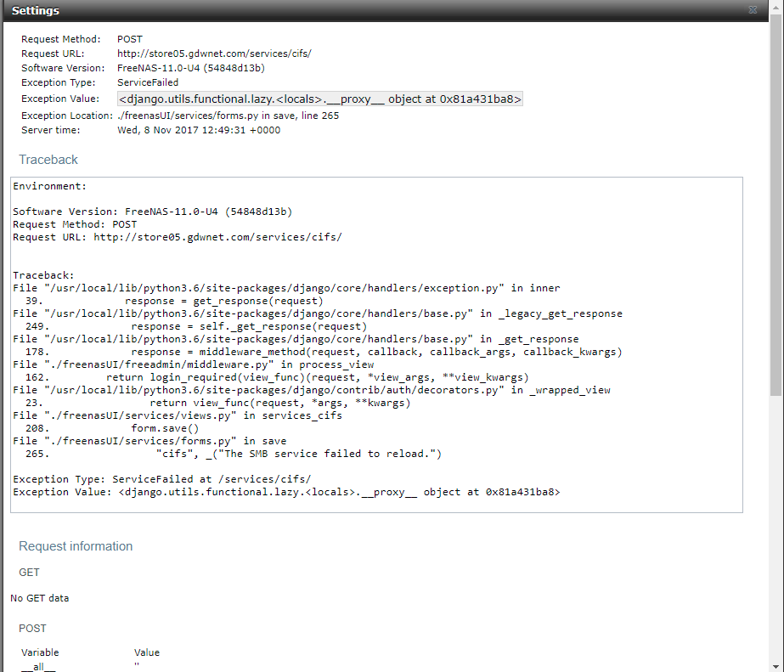Click the Value column header
The width and height of the screenshot is (784, 672).
pyautogui.click(x=146, y=652)
